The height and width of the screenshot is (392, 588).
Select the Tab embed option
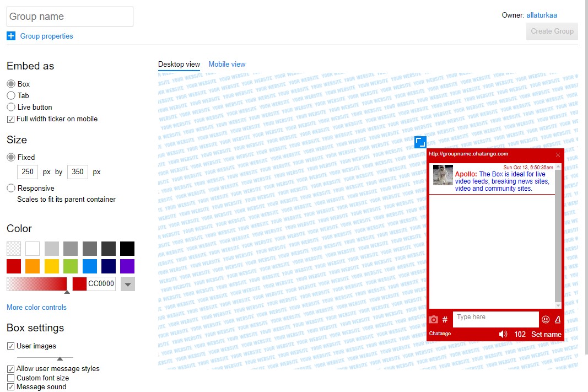click(x=11, y=95)
